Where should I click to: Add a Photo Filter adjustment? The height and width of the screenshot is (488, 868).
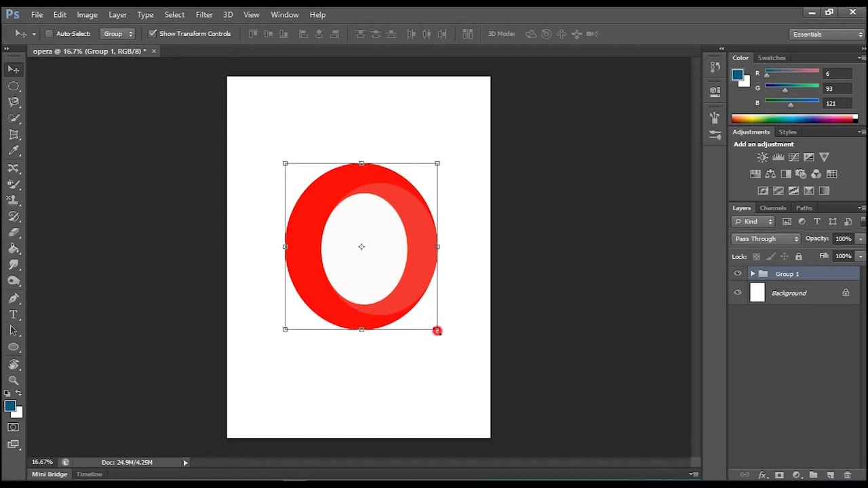tap(801, 174)
